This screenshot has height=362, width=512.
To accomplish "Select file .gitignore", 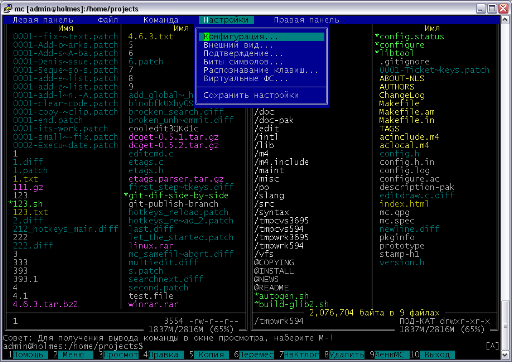I will (404, 62).
